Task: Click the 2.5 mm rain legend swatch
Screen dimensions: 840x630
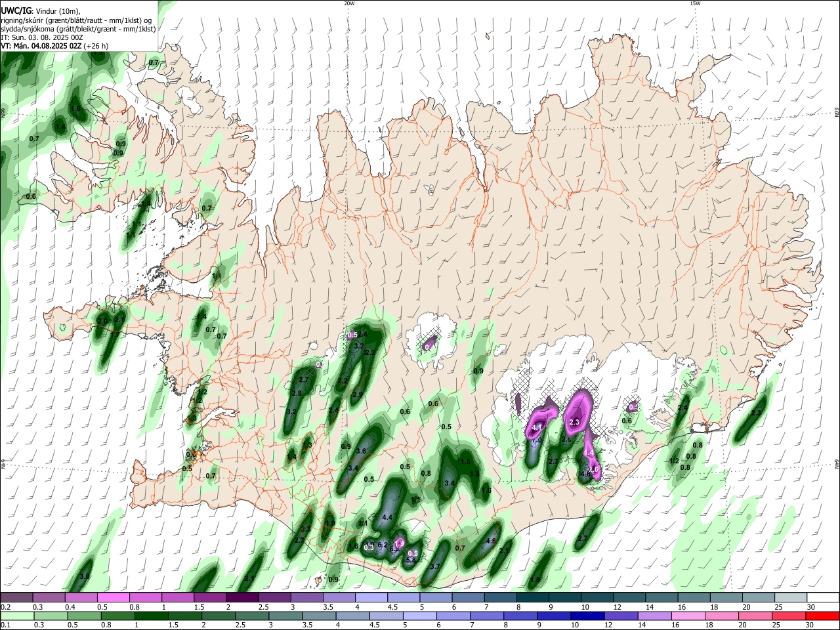Action: 251,616
